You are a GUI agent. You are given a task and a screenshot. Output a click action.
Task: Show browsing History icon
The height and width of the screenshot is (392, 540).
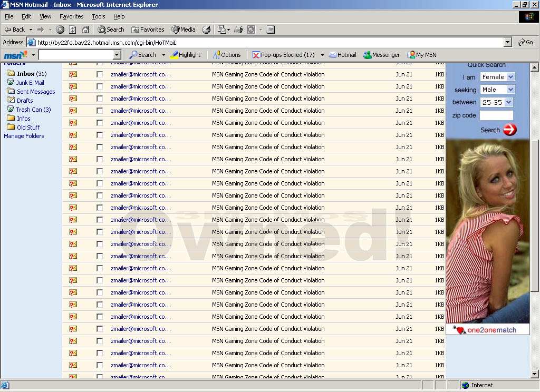206,30
